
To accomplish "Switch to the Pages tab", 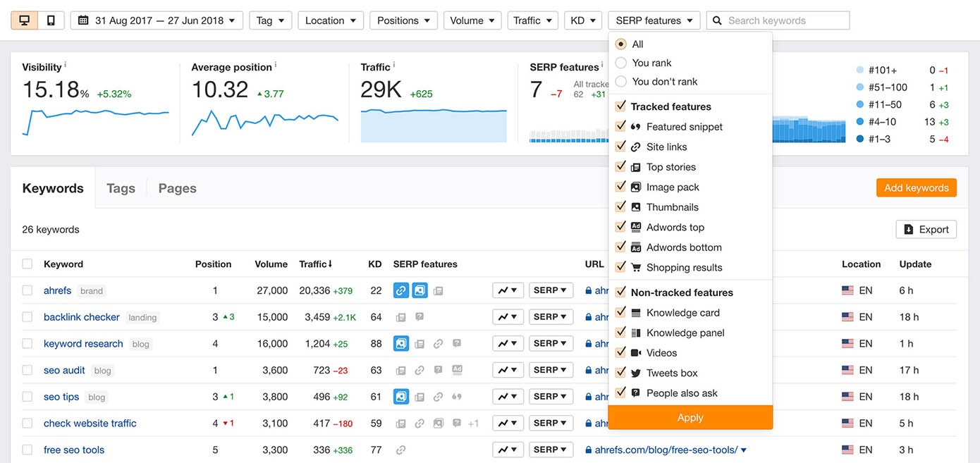I will coord(177,187).
